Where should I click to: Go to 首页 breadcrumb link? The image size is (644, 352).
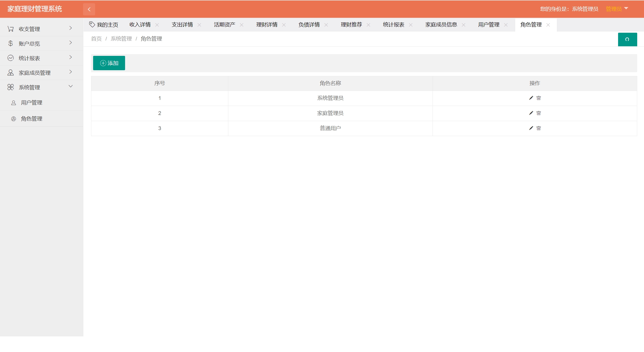click(x=96, y=39)
